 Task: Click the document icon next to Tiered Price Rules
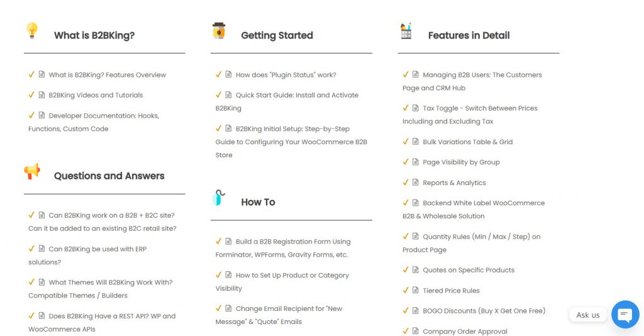coord(416,290)
